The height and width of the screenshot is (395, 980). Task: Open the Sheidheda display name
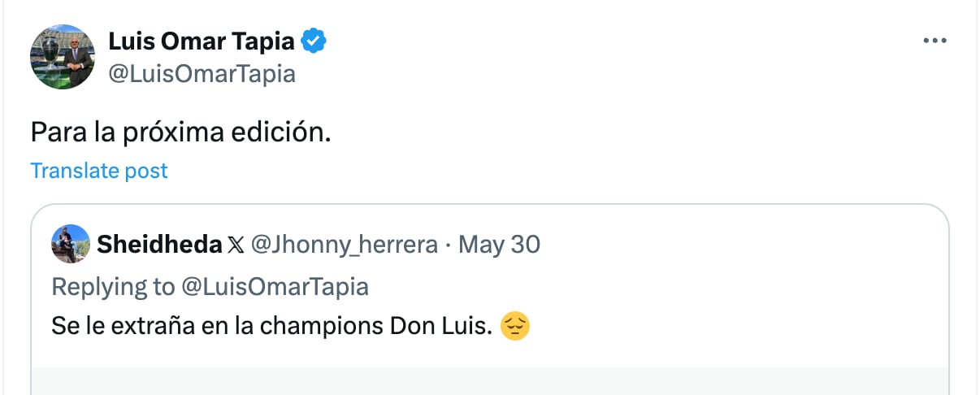[x=159, y=245]
